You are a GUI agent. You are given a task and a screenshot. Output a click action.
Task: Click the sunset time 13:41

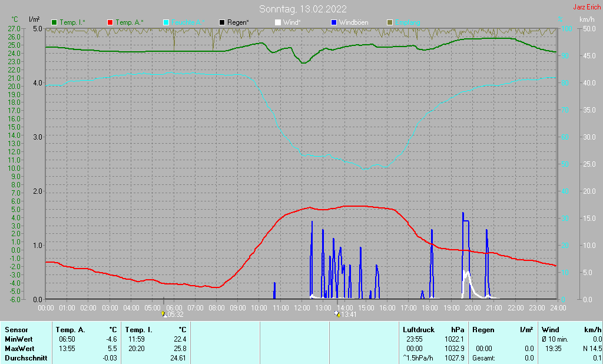click(349, 315)
